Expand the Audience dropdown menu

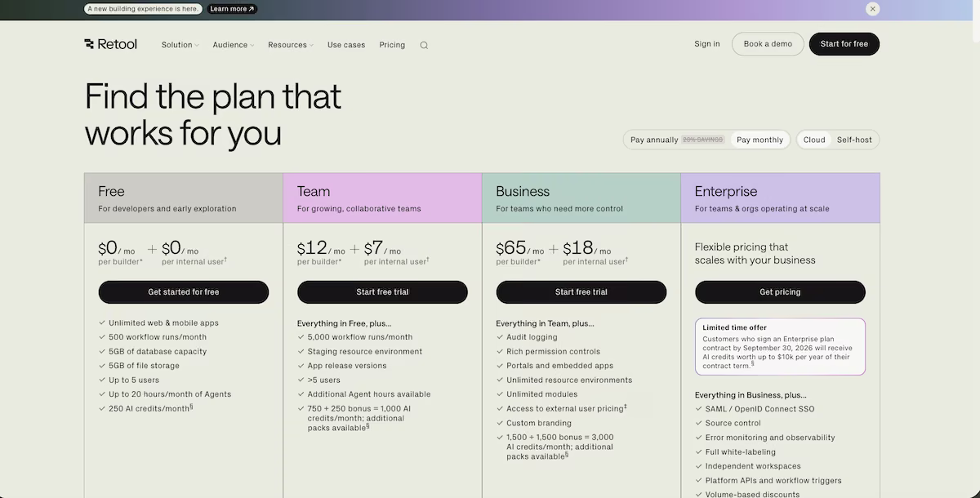[234, 45]
